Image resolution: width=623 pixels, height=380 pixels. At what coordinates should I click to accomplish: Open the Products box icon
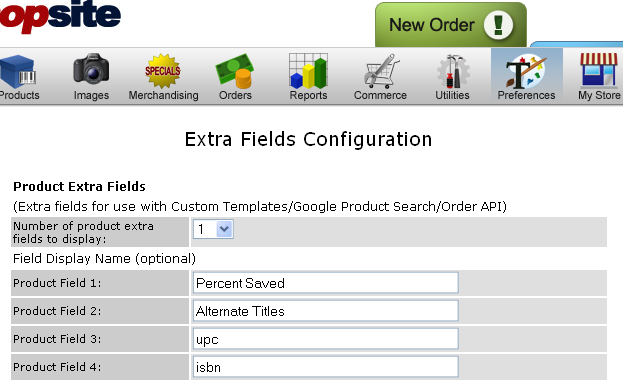(x=18, y=72)
